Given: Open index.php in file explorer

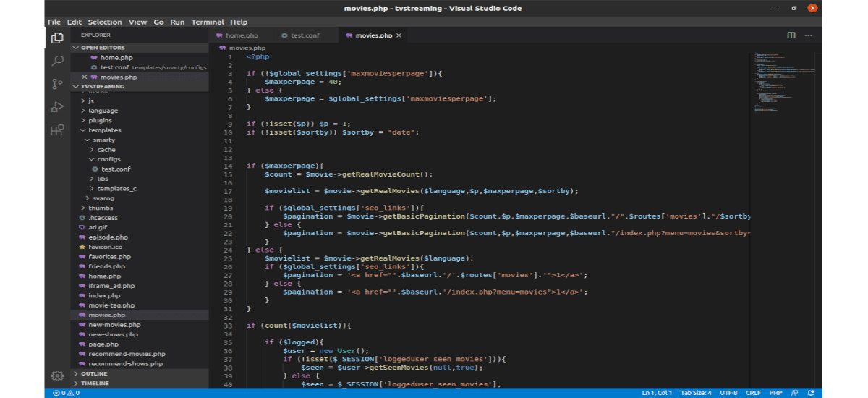Looking at the screenshot, I should click(104, 295).
